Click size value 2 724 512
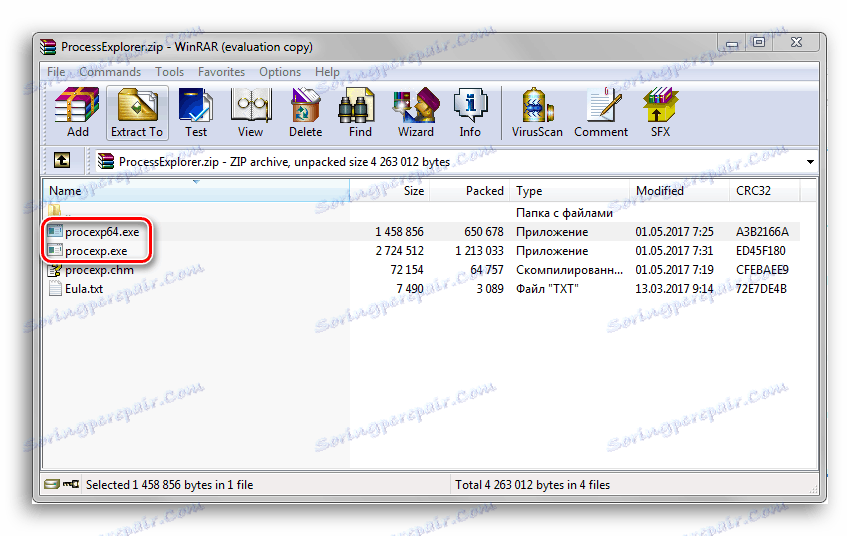This screenshot has width=860, height=536. tap(399, 251)
